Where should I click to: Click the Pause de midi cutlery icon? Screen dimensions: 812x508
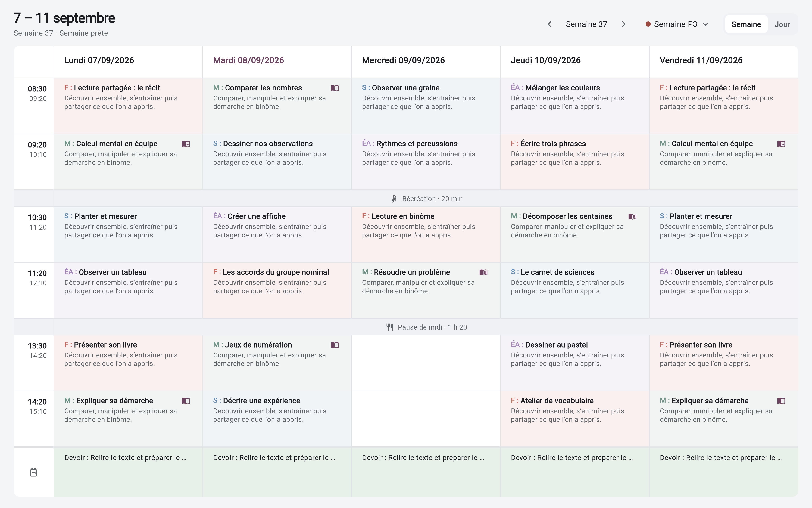tap(390, 327)
